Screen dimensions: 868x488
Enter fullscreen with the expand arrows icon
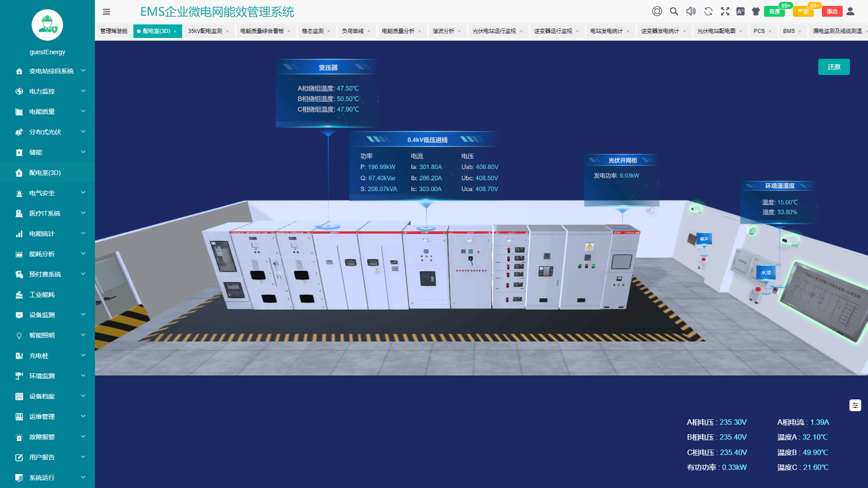coord(725,11)
